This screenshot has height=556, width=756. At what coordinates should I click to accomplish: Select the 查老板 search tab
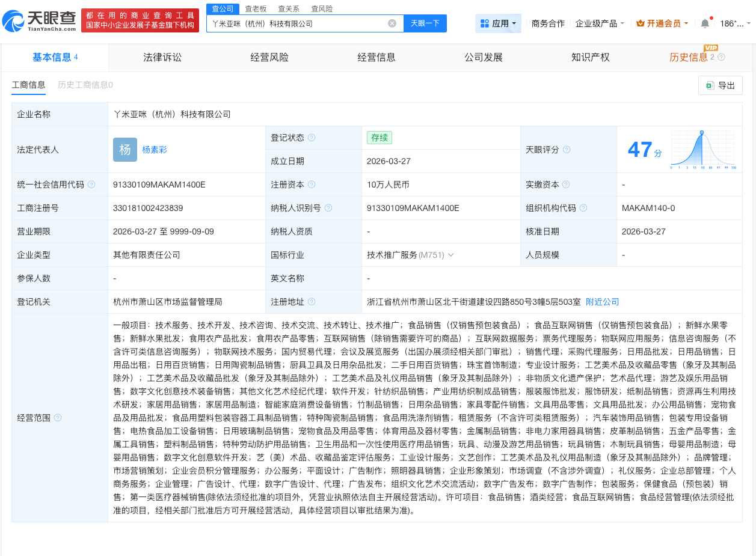coord(256,8)
